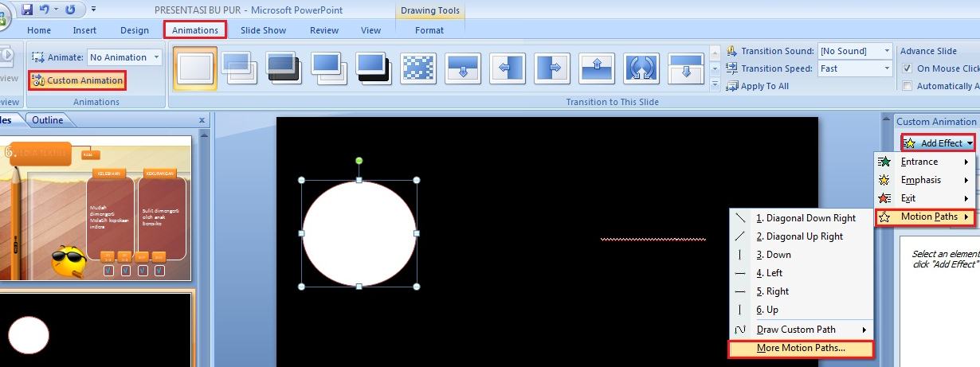
Task: Enable the On Mouse Click checkbox
Action: pos(907,68)
